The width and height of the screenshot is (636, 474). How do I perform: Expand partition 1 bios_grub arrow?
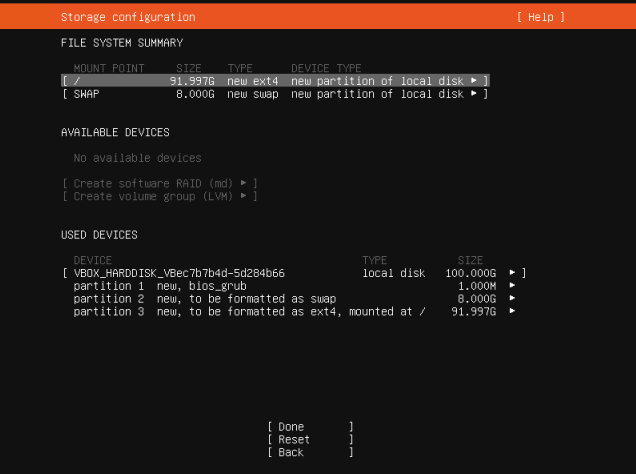coord(512,285)
